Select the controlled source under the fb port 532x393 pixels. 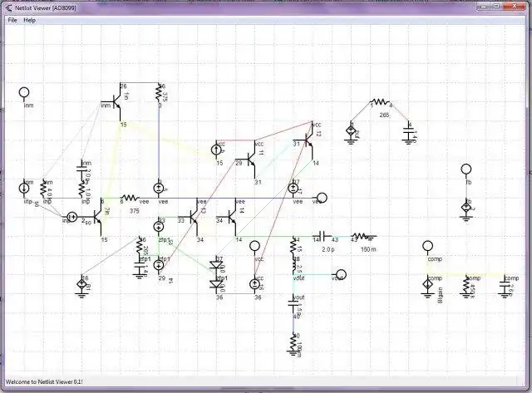(x=466, y=209)
